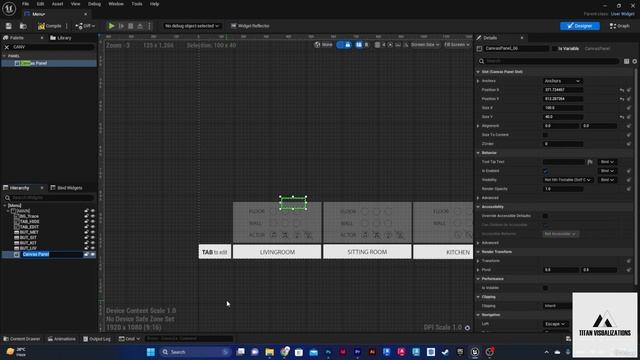Switch to Designer mode

tap(580, 26)
